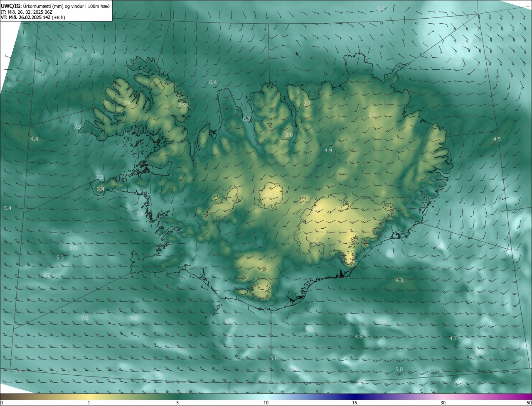The height and width of the screenshot is (406, 532).
Task: Select the 7.8 value left of the 8.5 label
Action: point(85,318)
